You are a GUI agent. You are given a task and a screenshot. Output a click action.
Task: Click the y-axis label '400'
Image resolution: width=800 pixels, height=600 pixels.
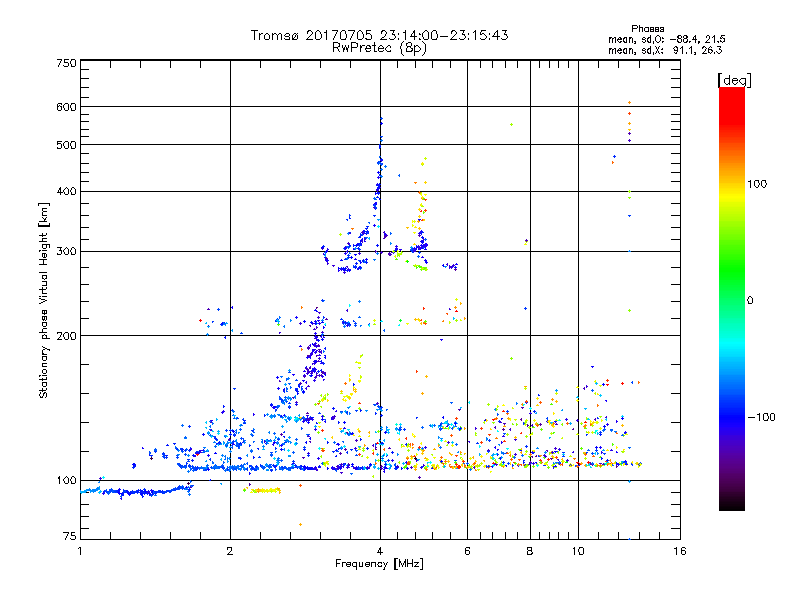66,191
